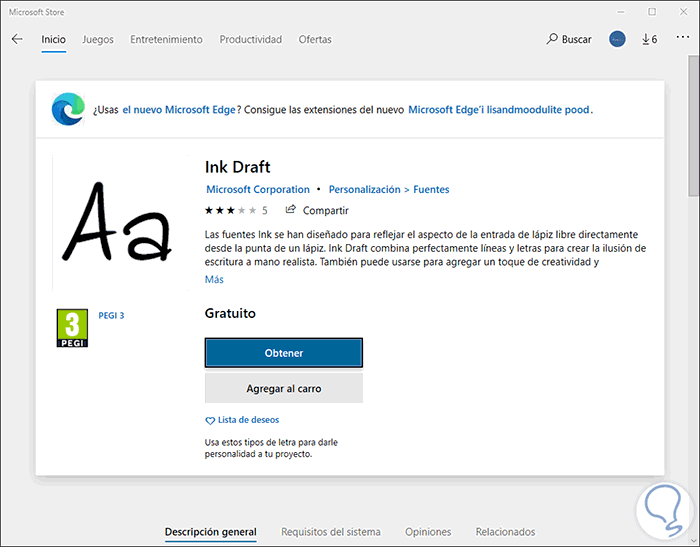Image resolution: width=700 pixels, height=547 pixels.
Task: Select Requisitos del sistema tab
Action: (x=331, y=532)
